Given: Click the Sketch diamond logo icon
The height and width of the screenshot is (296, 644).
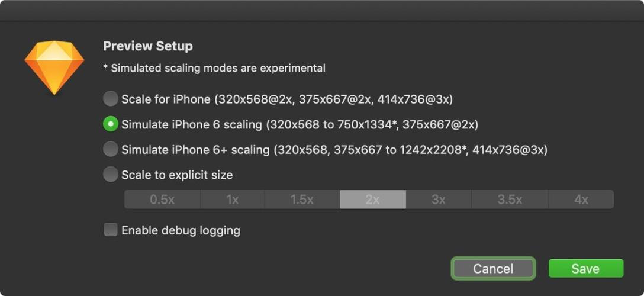Looking at the screenshot, I should 54,67.
